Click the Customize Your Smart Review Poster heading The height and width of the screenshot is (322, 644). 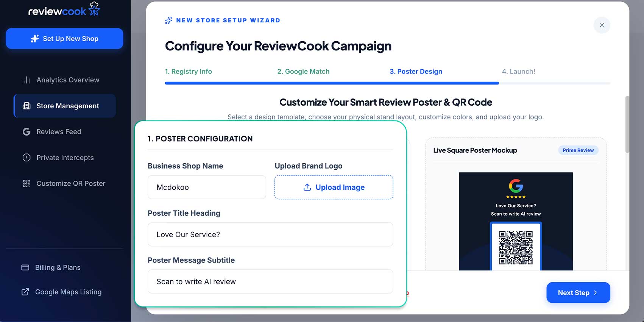[x=386, y=102]
